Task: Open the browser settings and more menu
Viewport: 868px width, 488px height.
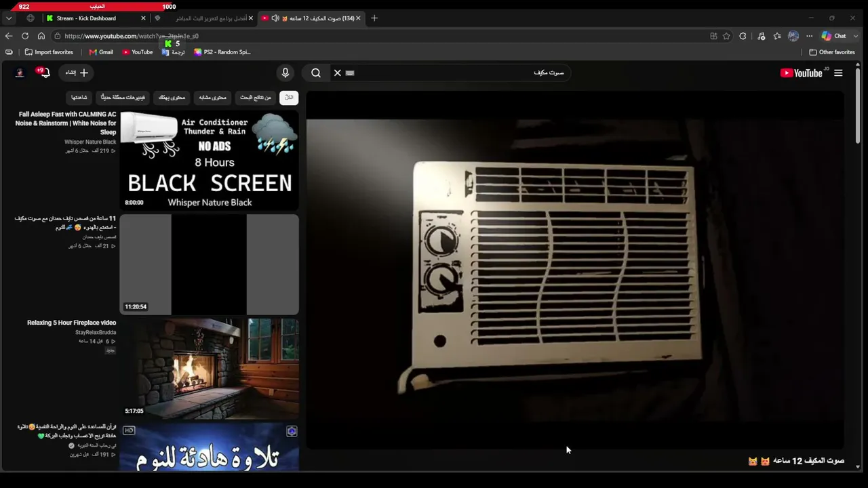Action: point(809,36)
